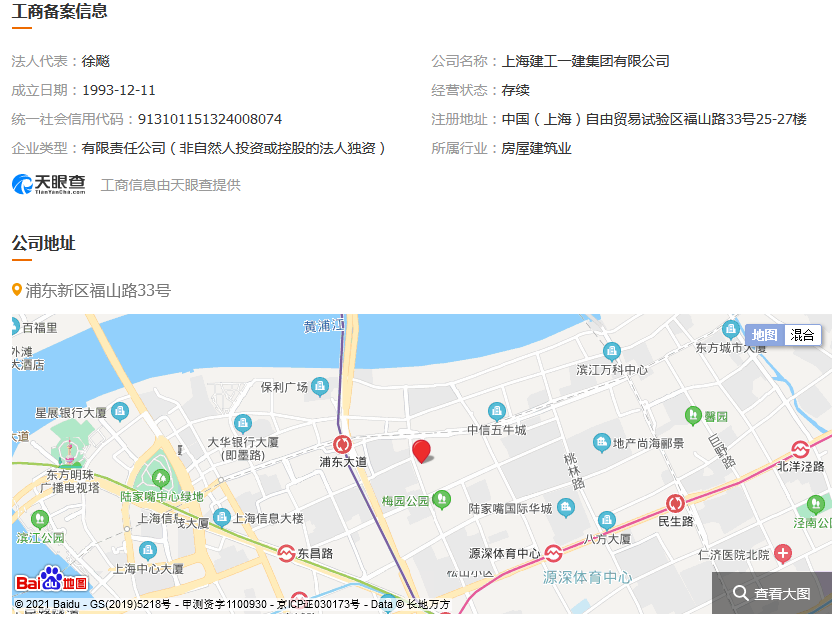Click the 上海中心大厦 building marker

pos(148,550)
